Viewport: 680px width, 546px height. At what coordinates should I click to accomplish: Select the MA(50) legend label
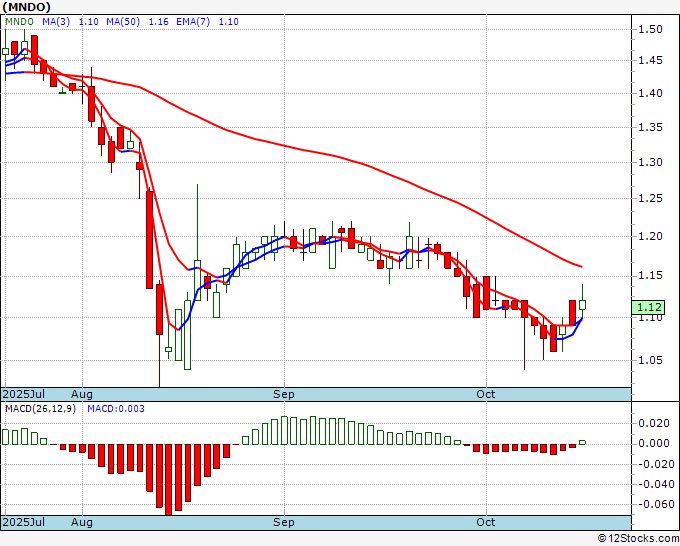coord(123,22)
